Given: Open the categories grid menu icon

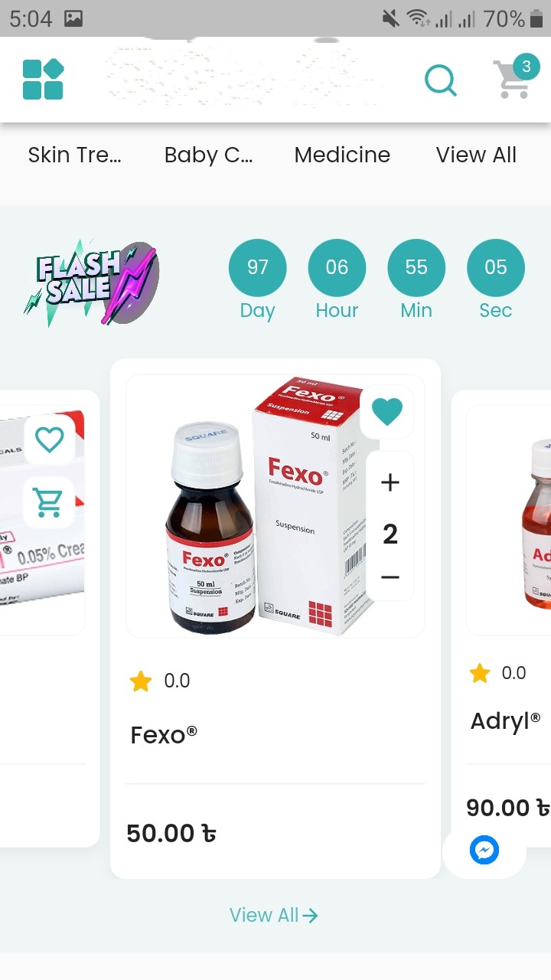Looking at the screenshot, I should (x=43, y=80).
